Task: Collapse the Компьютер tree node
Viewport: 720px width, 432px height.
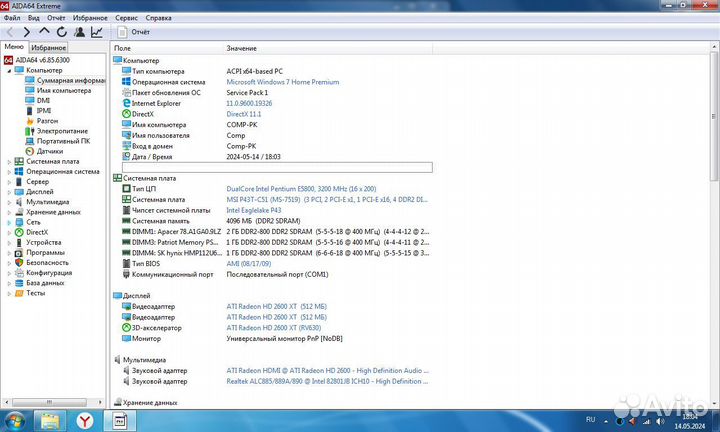Action: click(x=9, y=71)
